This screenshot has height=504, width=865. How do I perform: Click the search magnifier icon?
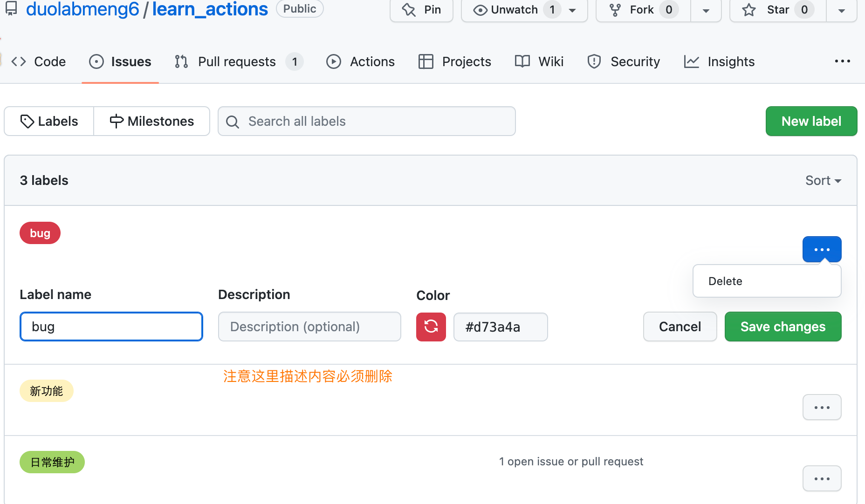coord(232,122)
